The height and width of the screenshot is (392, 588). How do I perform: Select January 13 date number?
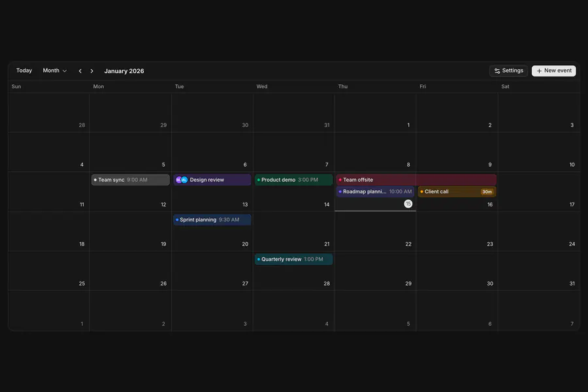click(245, 204)
